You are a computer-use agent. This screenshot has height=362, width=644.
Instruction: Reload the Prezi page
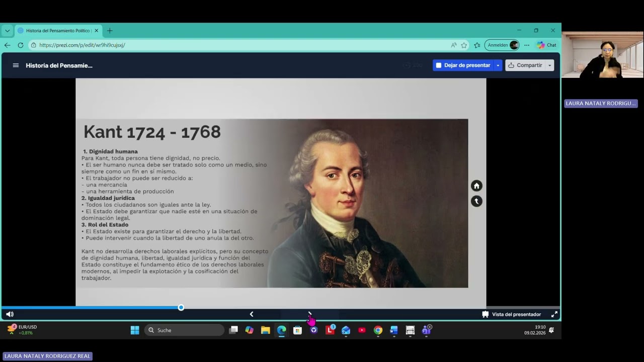(x=21, y=45)
